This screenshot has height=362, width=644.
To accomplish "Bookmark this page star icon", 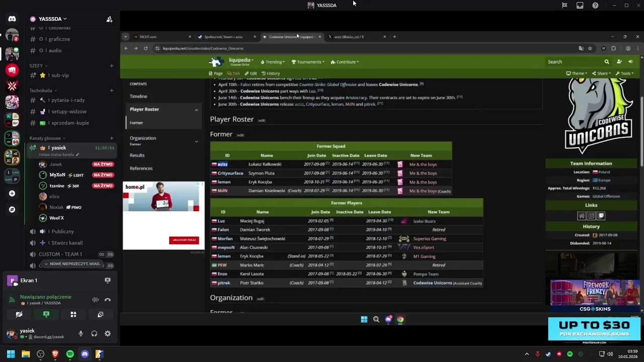I will [590, 48].
